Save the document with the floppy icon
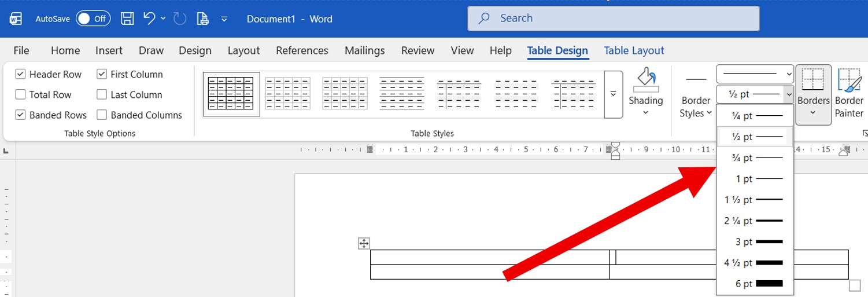The width and height of the screenshot is (868, 297). (127, 19)
